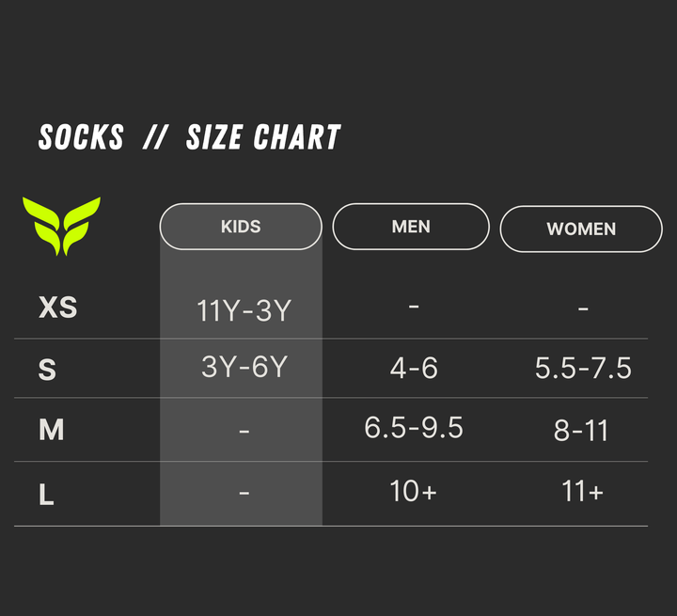Click the dash in men's XS cell

[414, 307]
